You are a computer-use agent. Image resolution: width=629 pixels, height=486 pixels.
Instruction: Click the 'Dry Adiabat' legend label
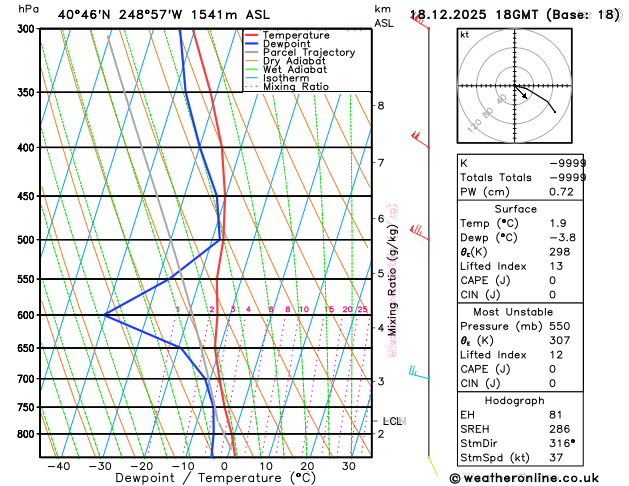294,61
